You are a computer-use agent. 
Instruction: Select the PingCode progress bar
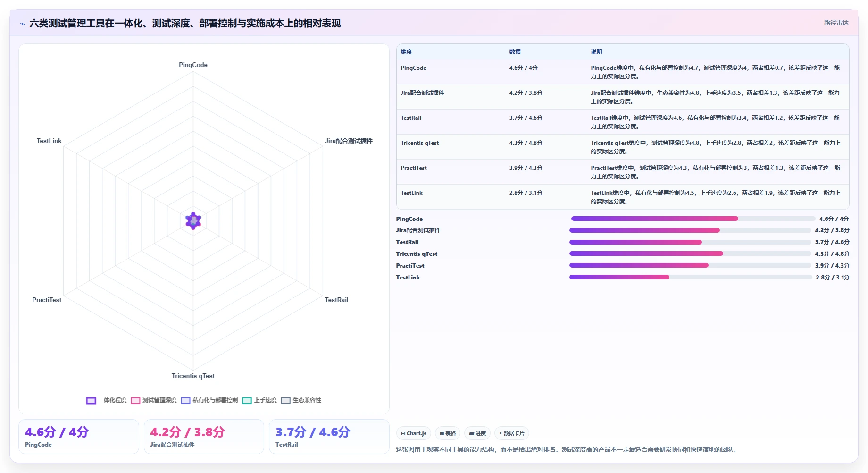click(x=693, y=219)
